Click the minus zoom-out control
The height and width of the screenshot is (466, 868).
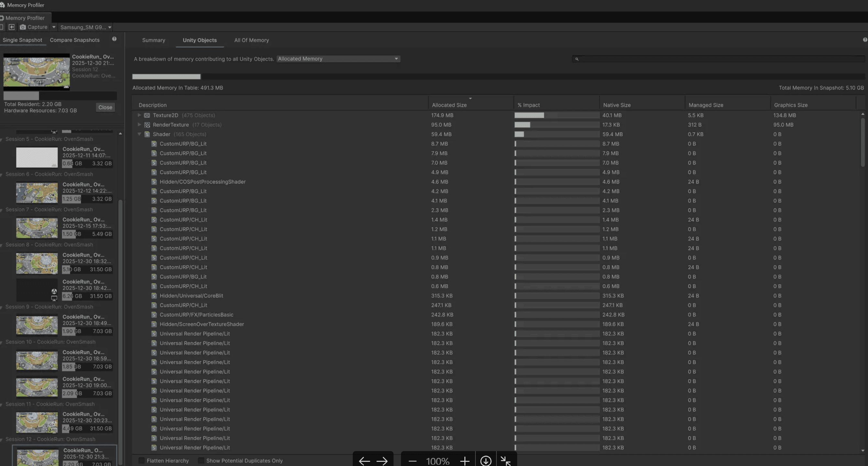tap(412, 461)
